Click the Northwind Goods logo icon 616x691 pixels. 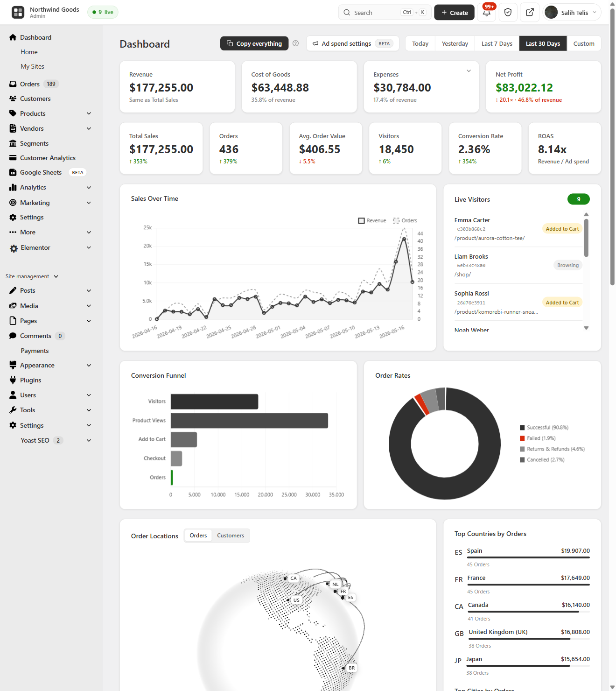(18, 12)
